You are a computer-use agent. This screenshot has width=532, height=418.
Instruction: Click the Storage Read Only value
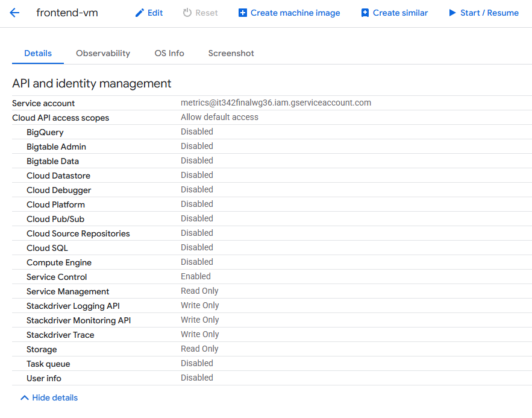click(199, 349)
